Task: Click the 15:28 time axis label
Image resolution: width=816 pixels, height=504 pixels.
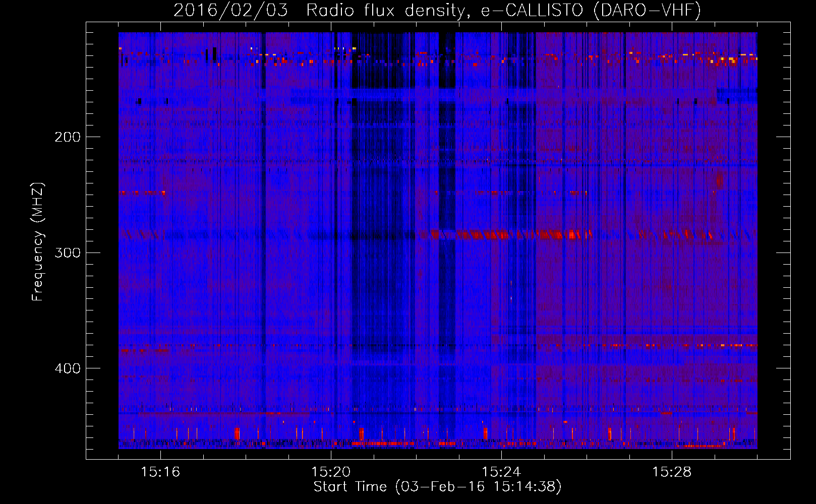Action: (x=672, y=472)
